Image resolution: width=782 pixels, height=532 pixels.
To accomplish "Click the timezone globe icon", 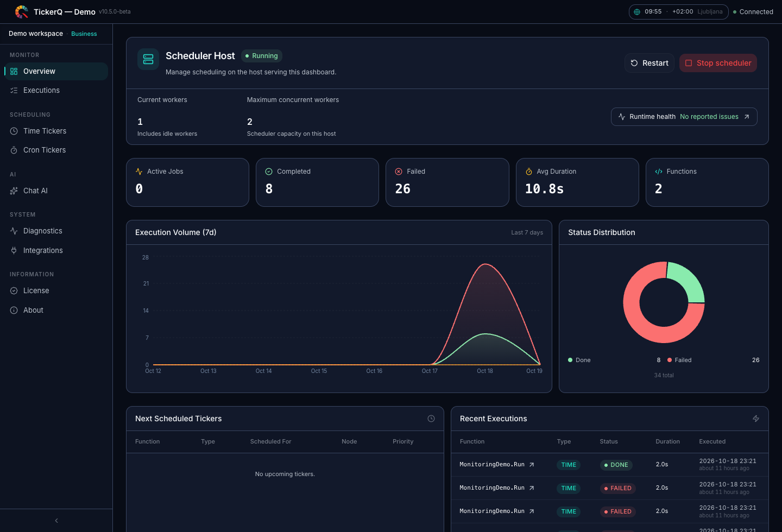I will tap(637, 12).
